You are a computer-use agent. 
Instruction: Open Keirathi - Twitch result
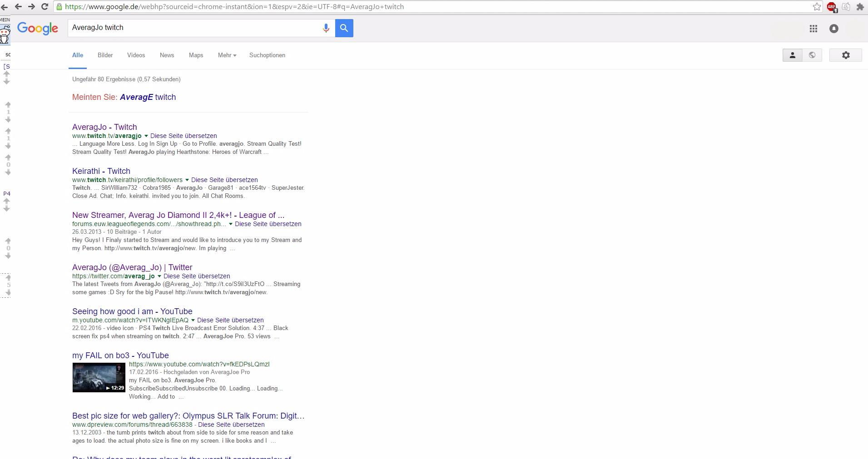(101, 171)
